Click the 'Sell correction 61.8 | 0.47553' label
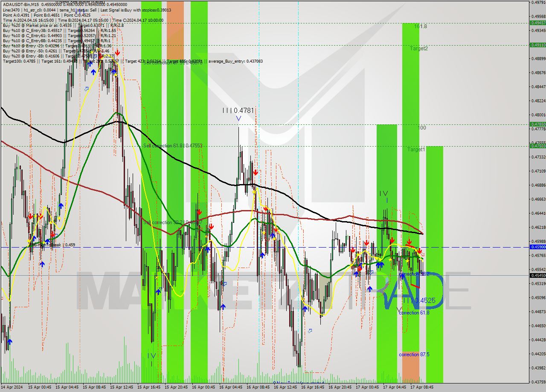Screen dimensions: 546x392 click(173, 145)
